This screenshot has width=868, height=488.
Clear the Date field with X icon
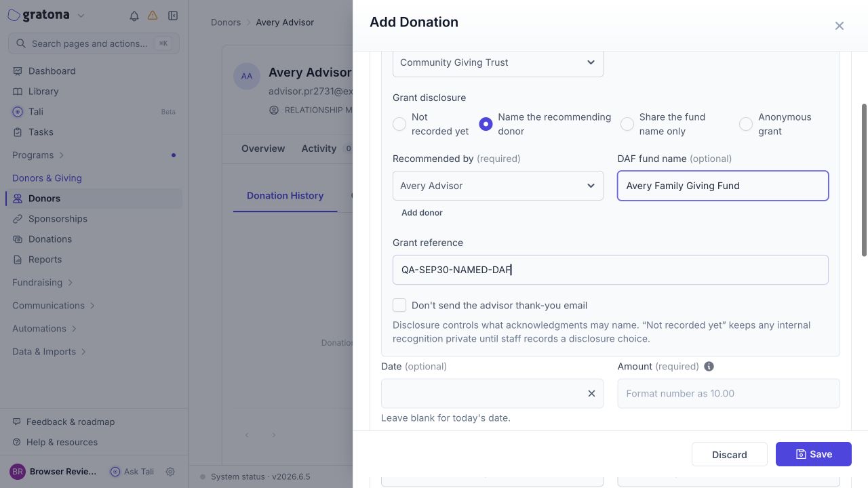click(591, 393)
